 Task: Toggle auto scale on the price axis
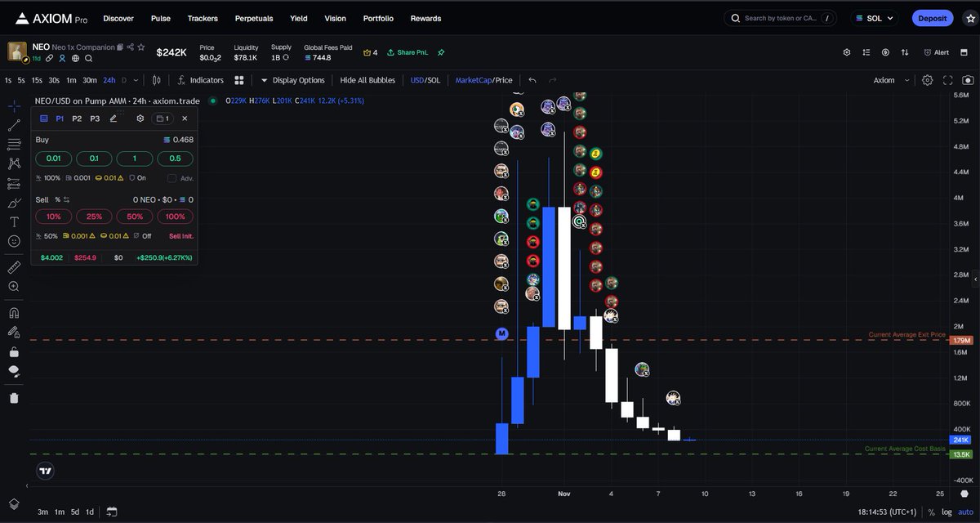pos(965,512)
